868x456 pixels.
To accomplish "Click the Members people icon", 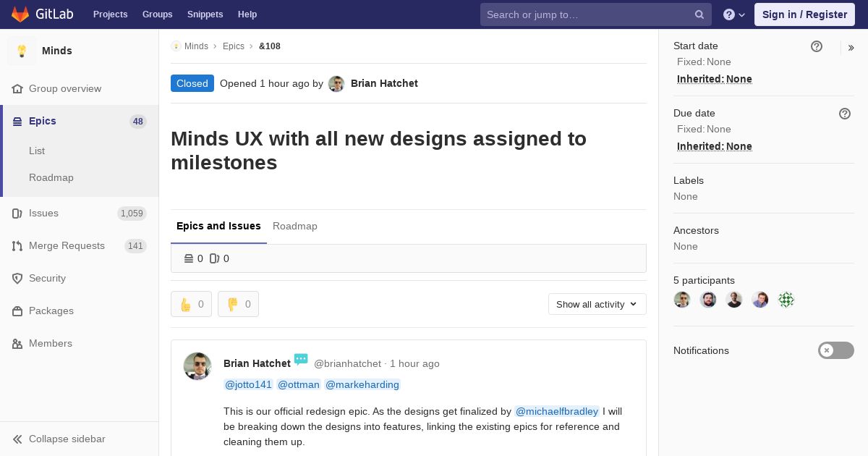I will [x=18, y=344].
